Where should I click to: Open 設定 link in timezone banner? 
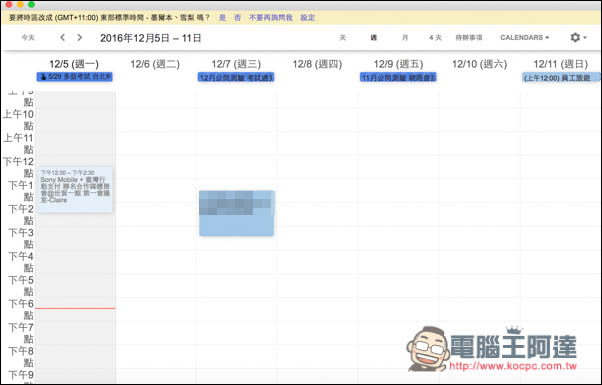pos(308,17)
